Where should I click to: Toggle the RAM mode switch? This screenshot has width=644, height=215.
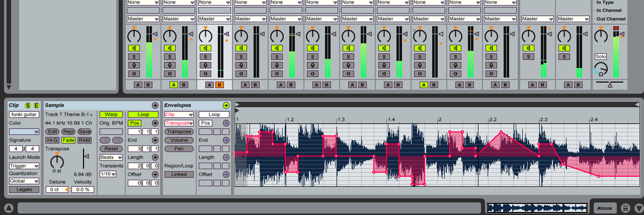85,140
